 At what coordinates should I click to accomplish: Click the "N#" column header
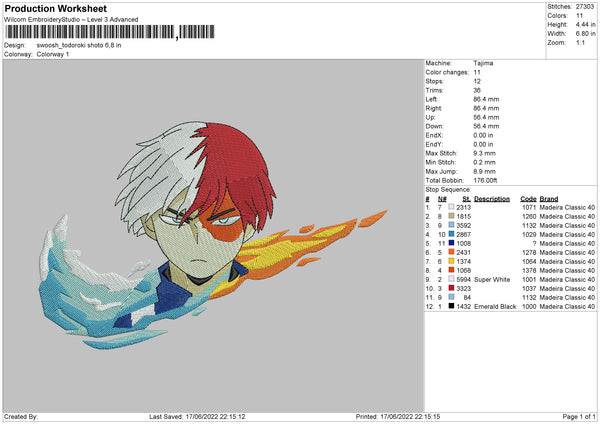pyautogui.click(x=442, y=199)
